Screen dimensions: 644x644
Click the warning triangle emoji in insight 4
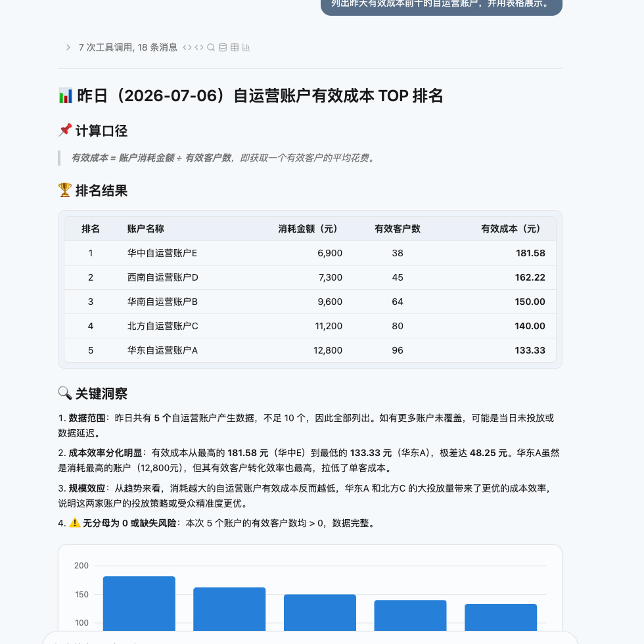pos(74,523)
